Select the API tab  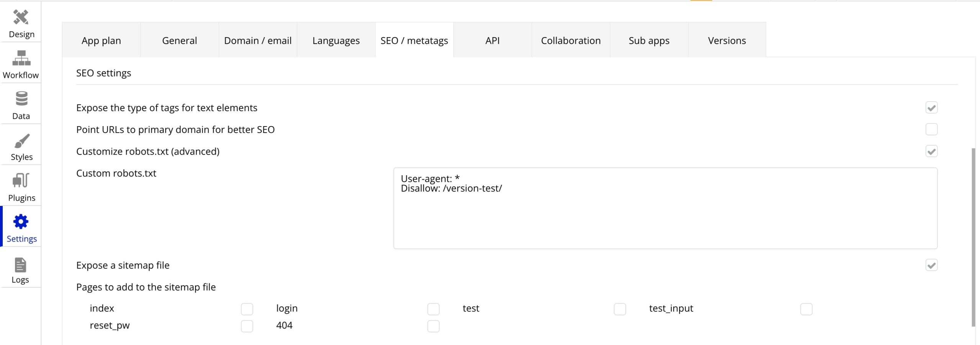coord(492,41)
